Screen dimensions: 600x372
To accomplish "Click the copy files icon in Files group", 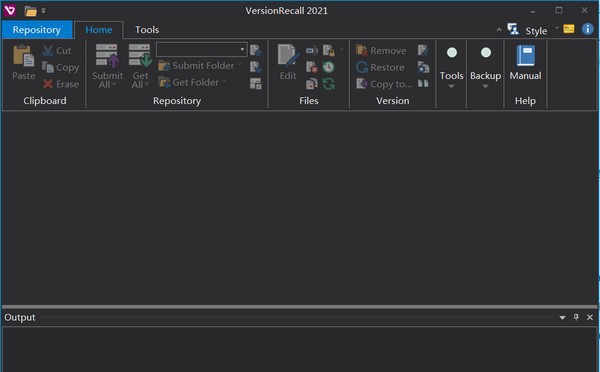I will [311, 83].
